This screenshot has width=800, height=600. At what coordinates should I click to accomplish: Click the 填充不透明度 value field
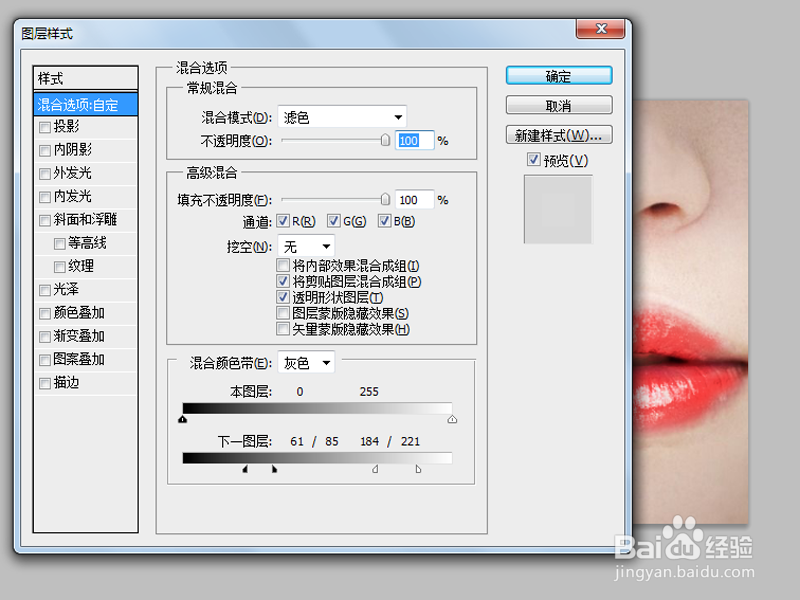[x=414, y=200]
